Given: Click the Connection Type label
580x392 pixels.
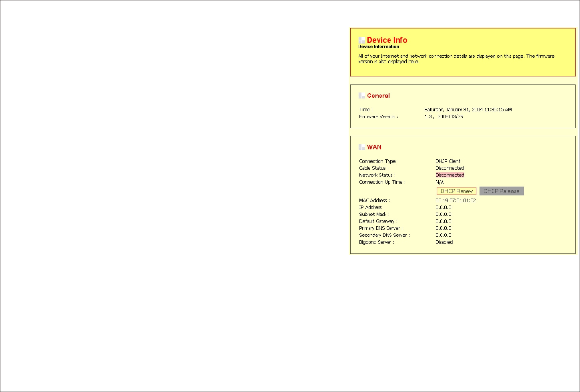Looking at the screenshot, I should pos(379,161).
